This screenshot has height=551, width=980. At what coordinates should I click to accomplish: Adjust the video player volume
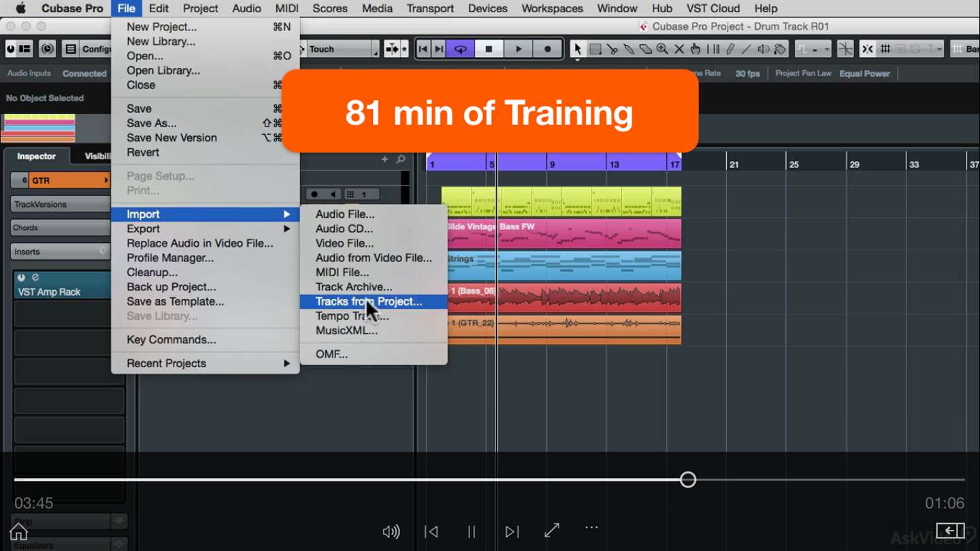click(391, 531)
